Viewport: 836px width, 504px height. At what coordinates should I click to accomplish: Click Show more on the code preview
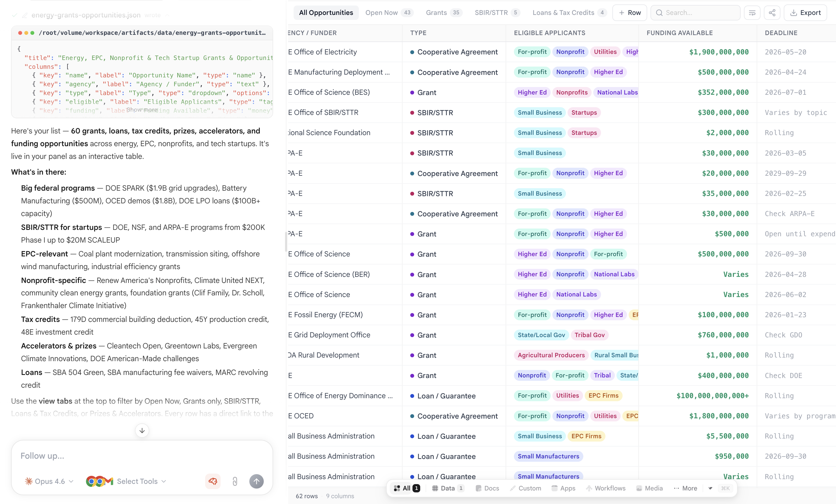click(x=142, y=110)
